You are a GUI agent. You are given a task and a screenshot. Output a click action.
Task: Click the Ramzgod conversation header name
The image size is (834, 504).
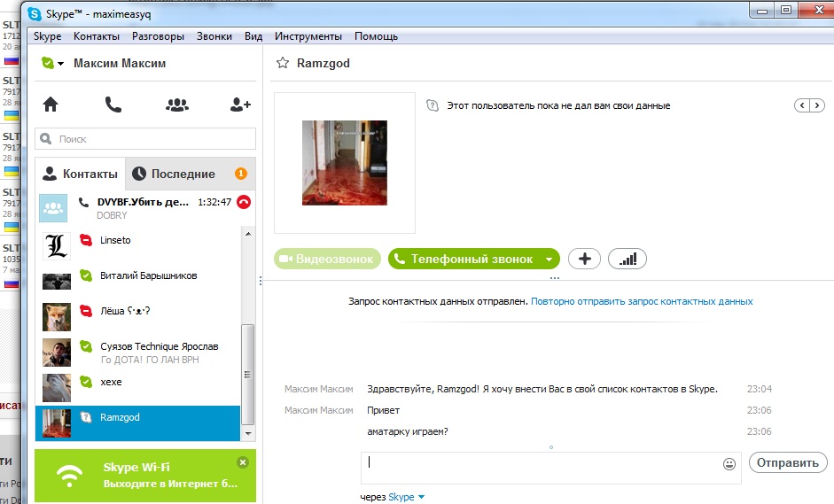pos(323,63)
